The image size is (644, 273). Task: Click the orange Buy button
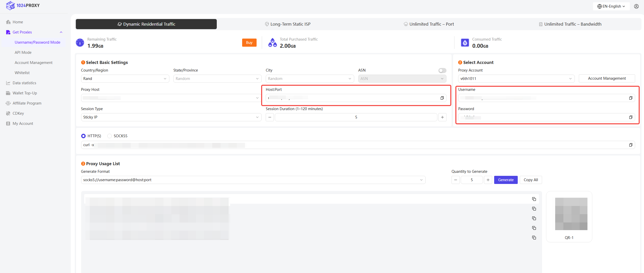[x=249, y=43]
